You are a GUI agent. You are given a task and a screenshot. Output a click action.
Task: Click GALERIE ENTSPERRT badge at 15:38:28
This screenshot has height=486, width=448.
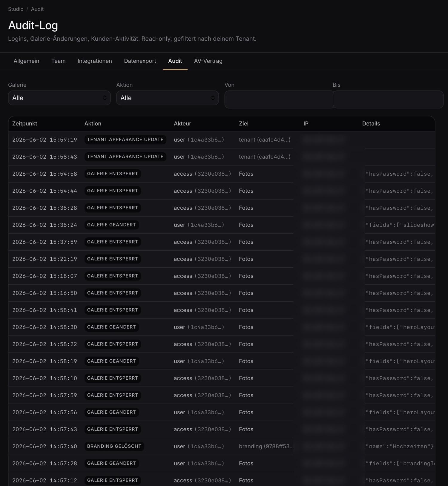coord(113,208)
